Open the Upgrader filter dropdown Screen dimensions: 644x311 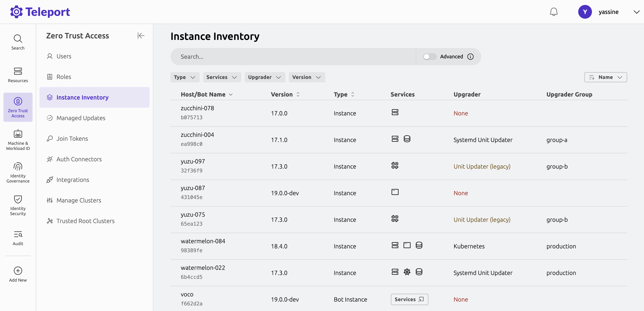pyautogui.click(x=265, y=77)
